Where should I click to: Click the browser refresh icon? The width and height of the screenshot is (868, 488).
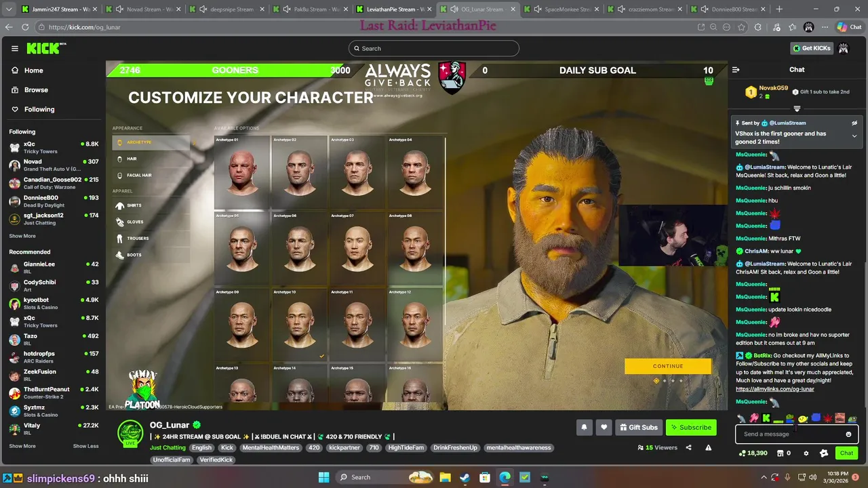point(25,27)
